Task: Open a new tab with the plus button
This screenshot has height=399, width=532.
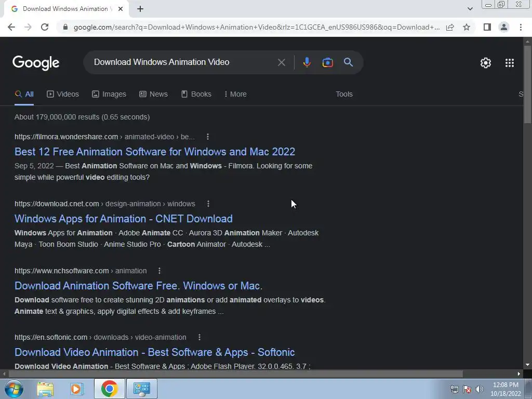Action: [x=140, y=9]
